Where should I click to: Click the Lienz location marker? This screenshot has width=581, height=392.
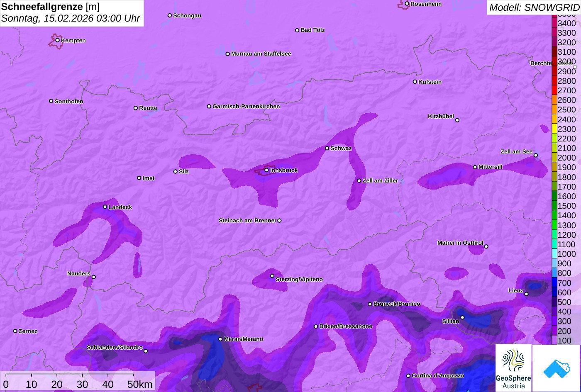(x=526, y=294)
